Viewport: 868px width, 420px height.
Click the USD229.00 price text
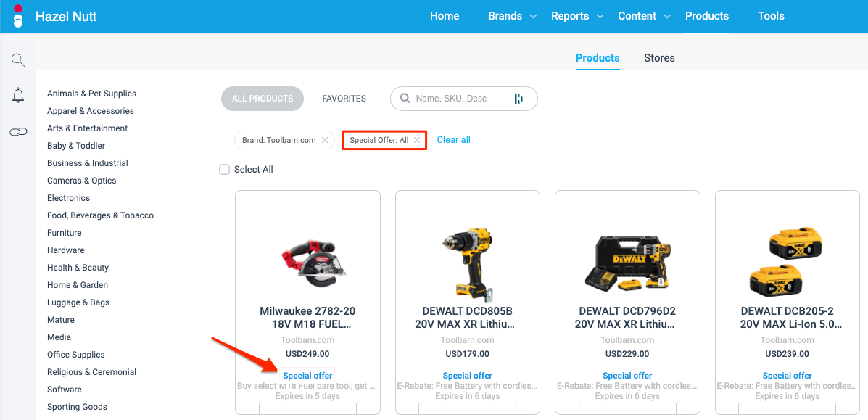click(627, 353)
